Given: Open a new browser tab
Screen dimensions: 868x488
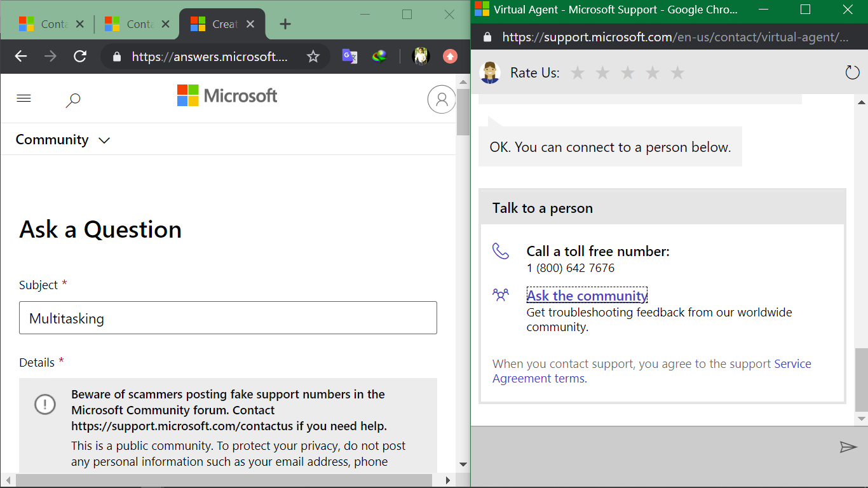Looking at the screenshot, I should 285,24.
